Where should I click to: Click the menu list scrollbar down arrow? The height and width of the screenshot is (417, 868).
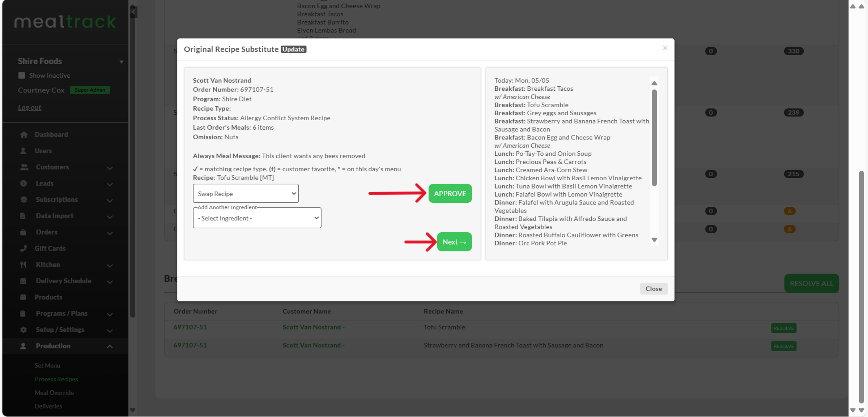654,240
